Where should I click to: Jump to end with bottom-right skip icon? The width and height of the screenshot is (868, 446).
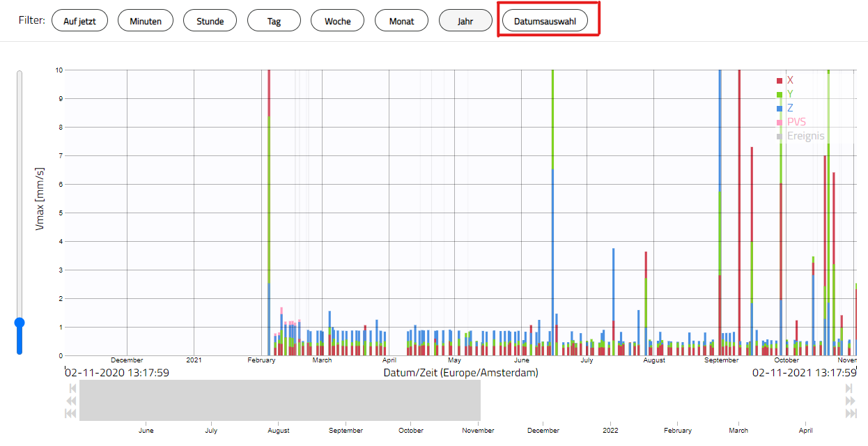850,414
